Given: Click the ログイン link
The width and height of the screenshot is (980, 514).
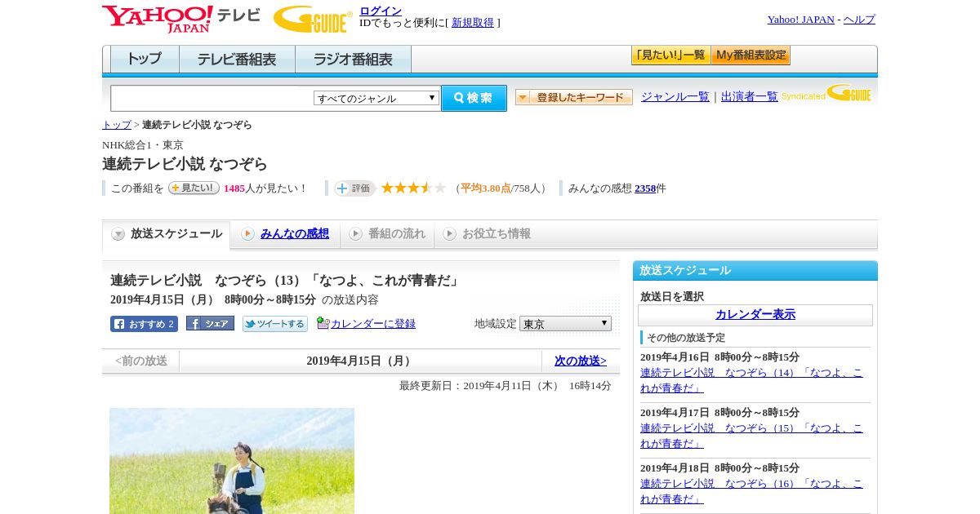Looking at the screenshot, I should coord(381,11).
